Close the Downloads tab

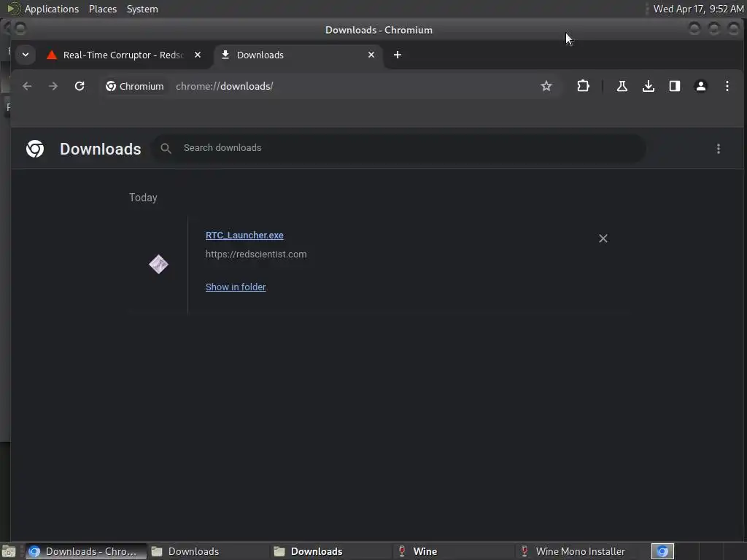tap(371, 55)
